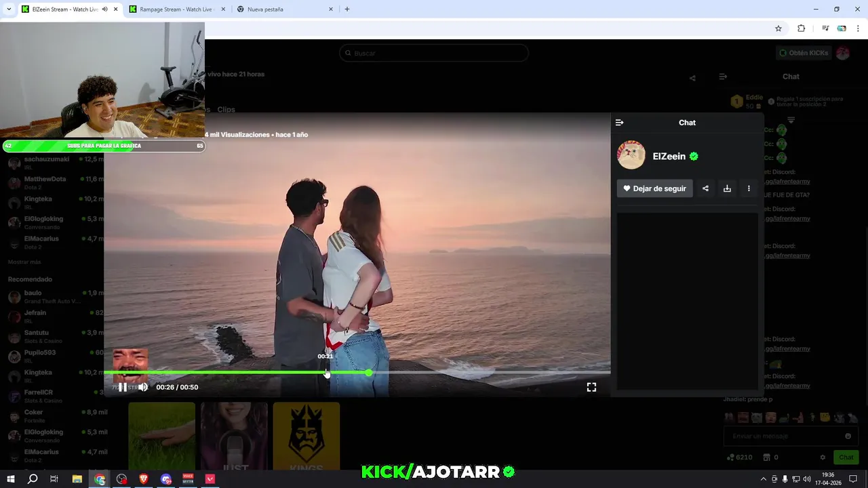Screen dimensions: 868x488
Task: Open MatthewDota channel in the sidebar
Action: (x=54, y=182)
